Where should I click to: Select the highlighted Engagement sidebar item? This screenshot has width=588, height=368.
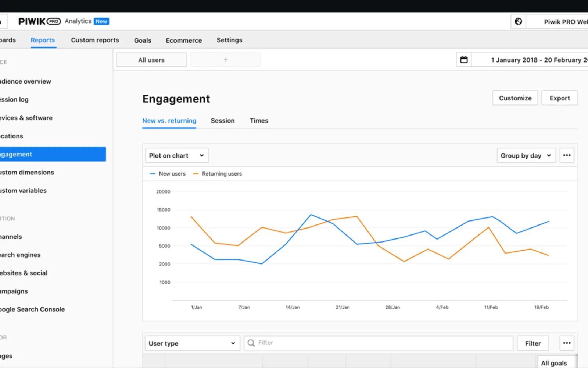point(53,154)
